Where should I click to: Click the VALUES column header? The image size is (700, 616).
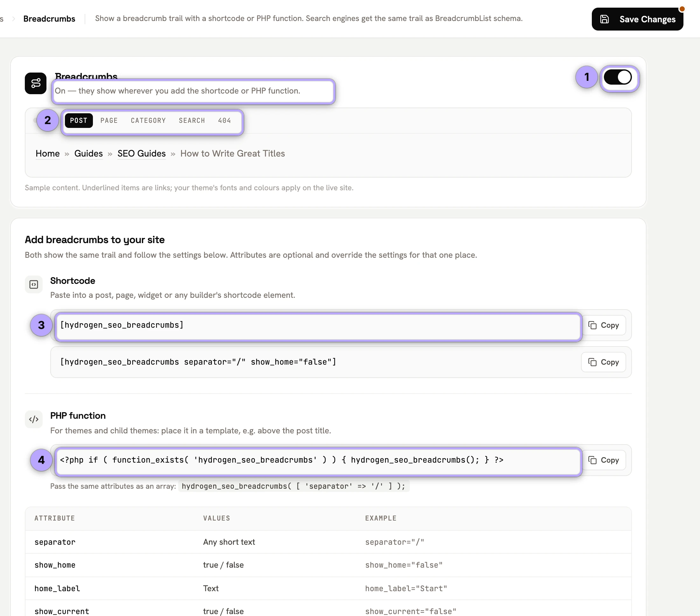[217, 518]
